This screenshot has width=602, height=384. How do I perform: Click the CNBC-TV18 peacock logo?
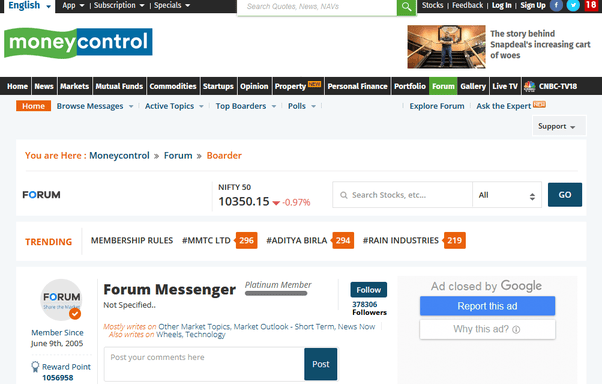pos(529,86)
